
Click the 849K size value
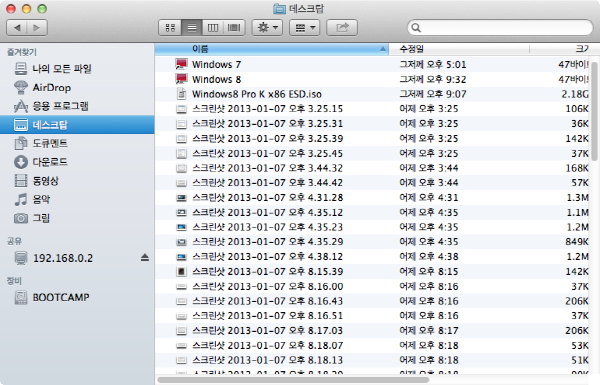[577, 242]
